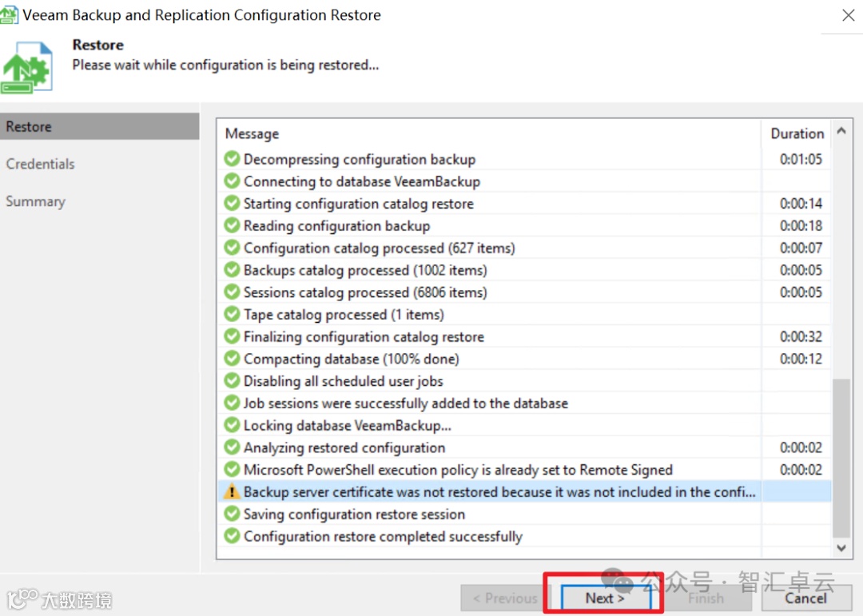The image size is (863, 616).
Task: Click success icon beside Locking database VeeamBackup
Action: point(232,425)
